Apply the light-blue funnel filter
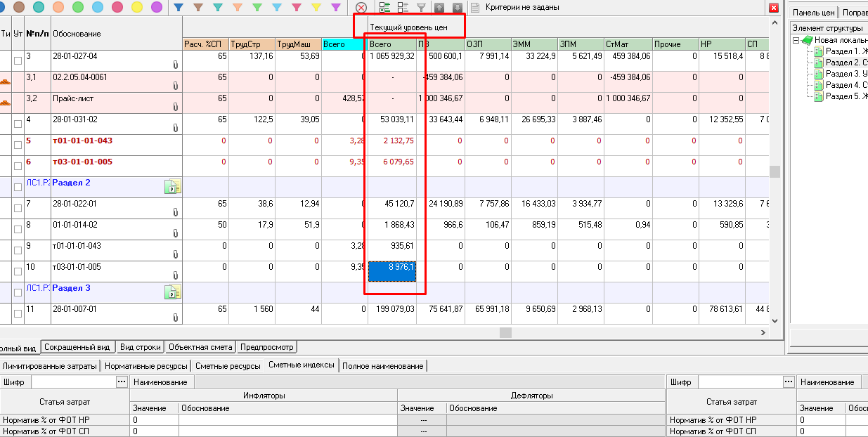868x437 pixels. (277, 8)
